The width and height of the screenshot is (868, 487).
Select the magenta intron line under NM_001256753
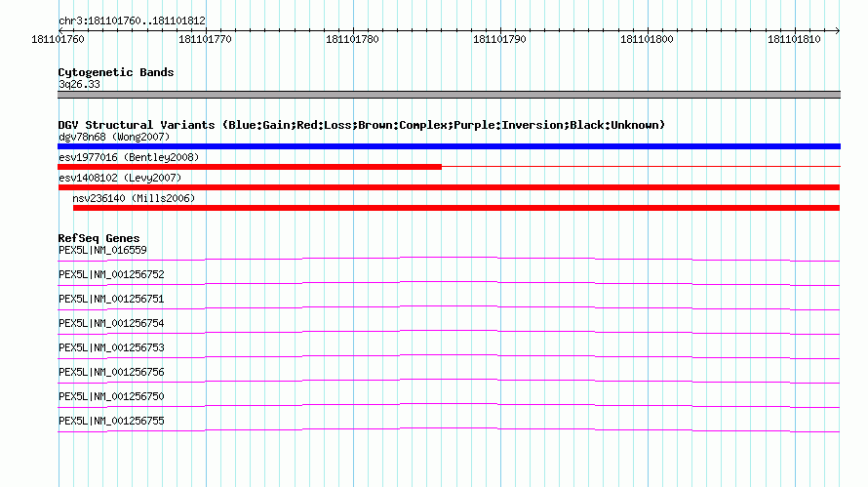[x=449, y=354]
